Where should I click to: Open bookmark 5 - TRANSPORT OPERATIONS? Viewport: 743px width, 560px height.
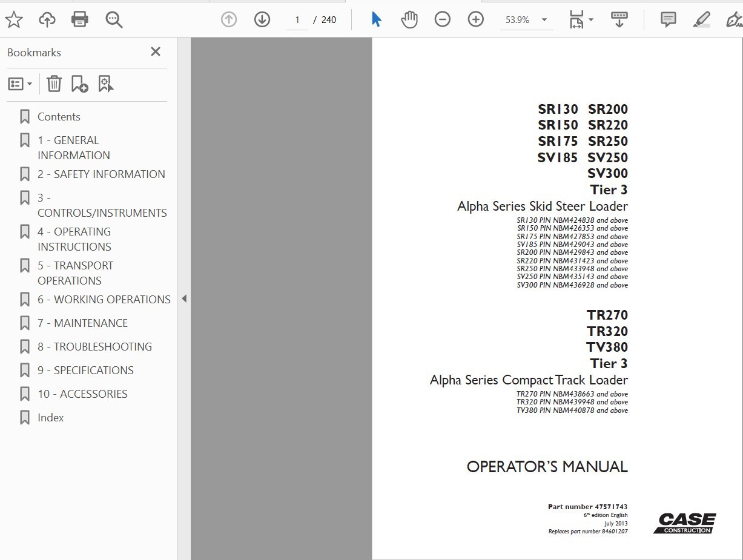[x=75, y=273]
